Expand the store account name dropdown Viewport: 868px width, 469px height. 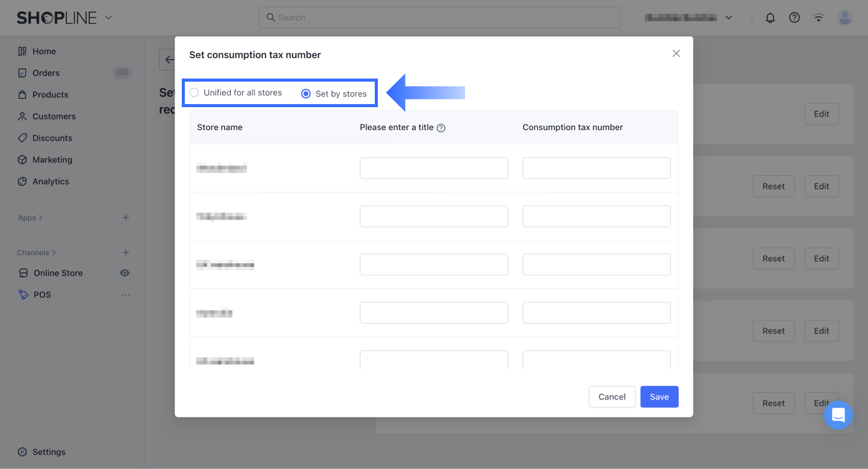pos(729,18)
